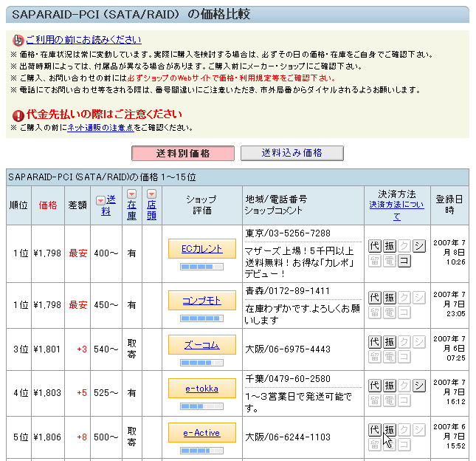Image resolution: width=476 pixels, height=461 pixels.
Task: Open the ネット通販の注意点 link
Action: coord(100,127)
